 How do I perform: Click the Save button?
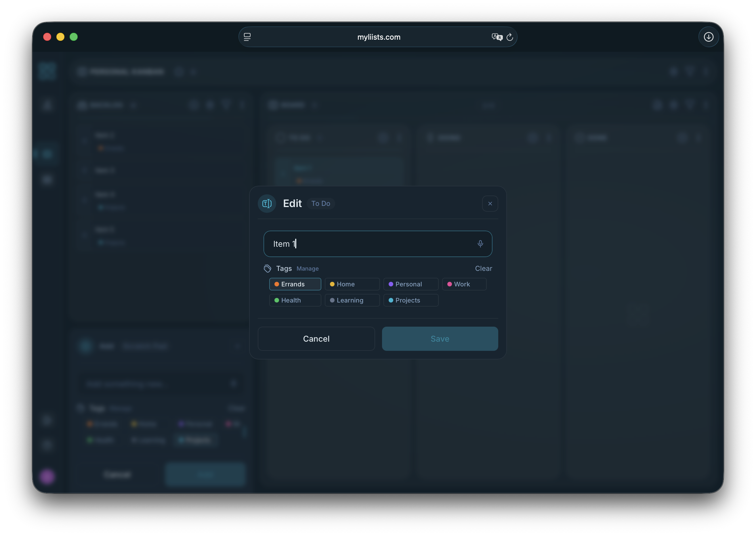click(440, 339)
